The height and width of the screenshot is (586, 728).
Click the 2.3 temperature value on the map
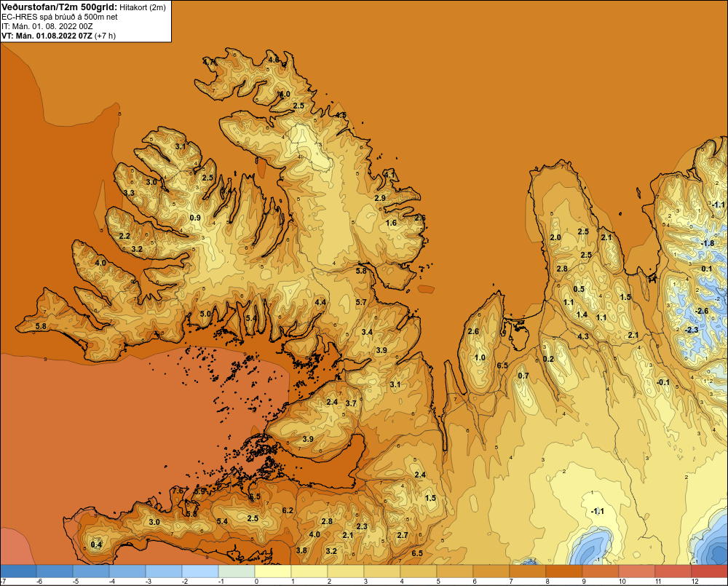pos(362,526)
